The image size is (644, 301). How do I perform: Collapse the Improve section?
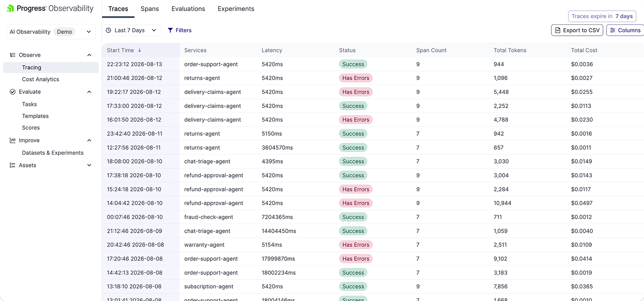[90, 141]
